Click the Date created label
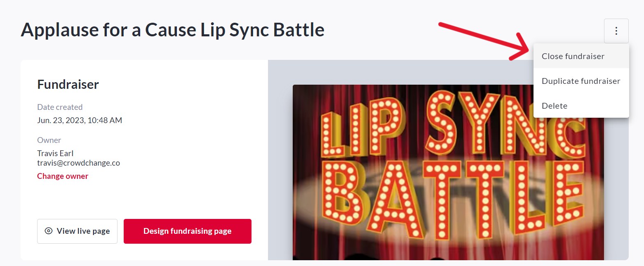The image size is (644, 266). [x=60, y=107]
